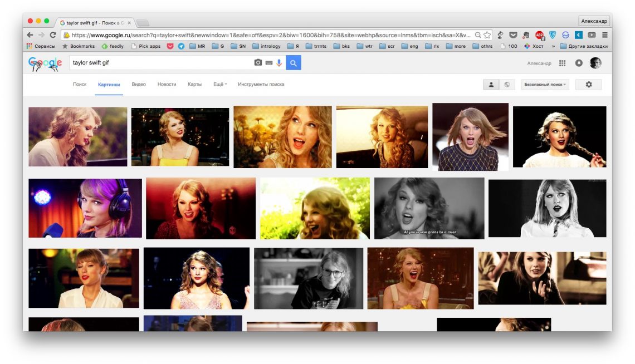The width and height of the screenshot is (635, 364).
Task: Click Инструменты поиска
Action: pyautogui.click(x=261, y=85)
